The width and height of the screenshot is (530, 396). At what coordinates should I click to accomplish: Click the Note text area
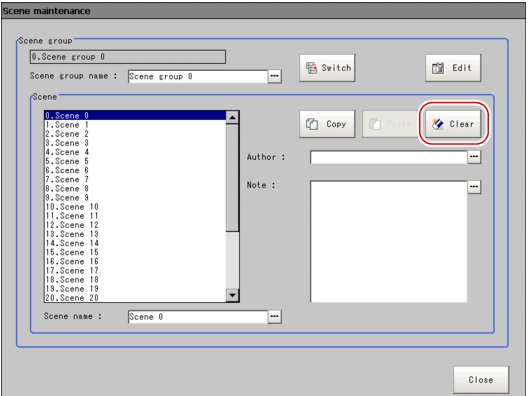[389, 242]
